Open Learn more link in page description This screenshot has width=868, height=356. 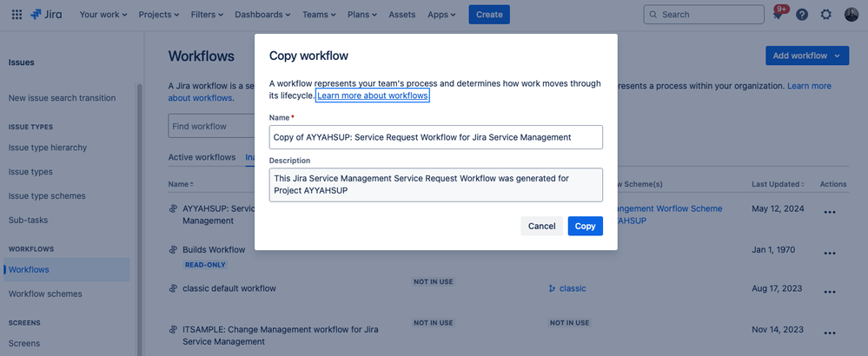click(x=809, y=86)
